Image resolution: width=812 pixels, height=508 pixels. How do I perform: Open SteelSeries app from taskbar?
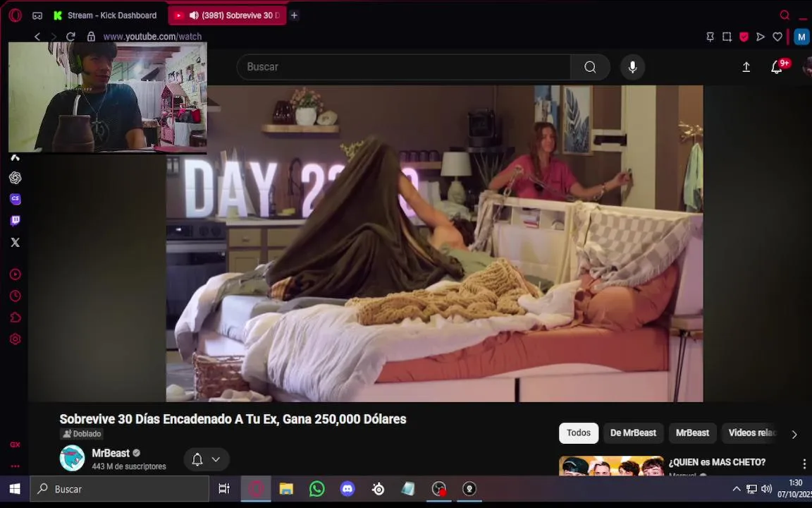pyautogui.click(x=378, y=489)
